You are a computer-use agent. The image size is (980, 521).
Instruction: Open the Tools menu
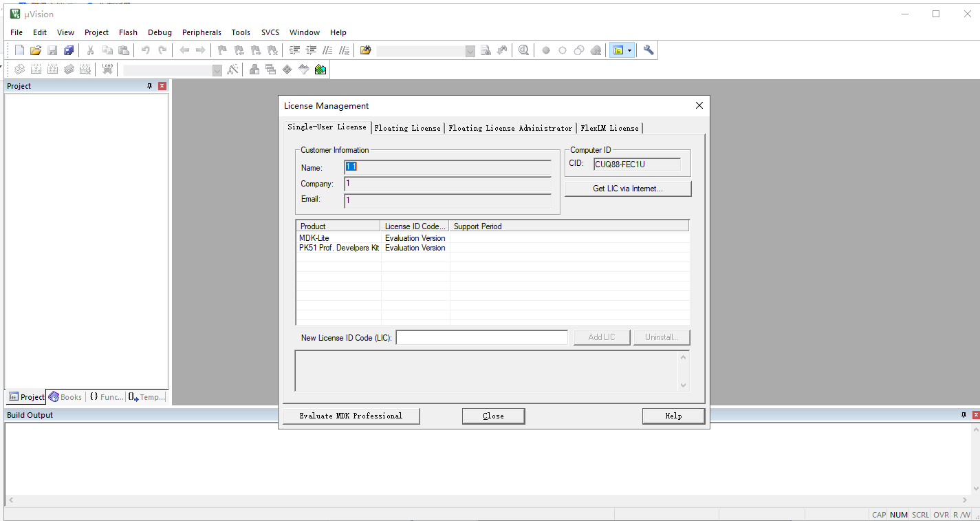coord(241,32)
